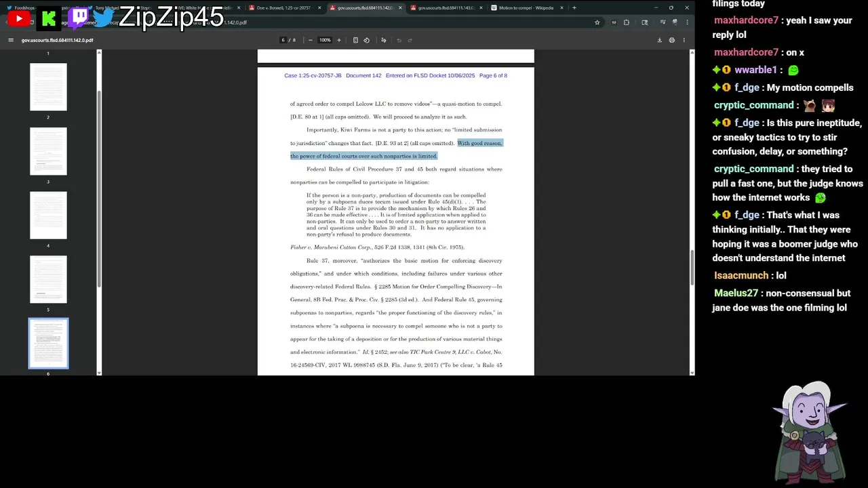Undo last annotation in PDF toolbar
This screenshot has width=868, height=488.
(x=399, y=40)
